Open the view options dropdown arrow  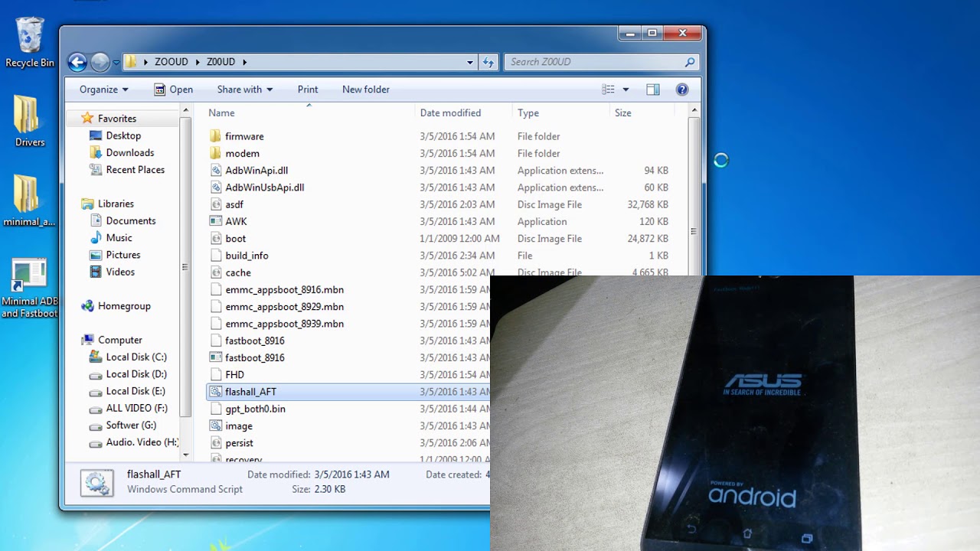coord(626,90)
